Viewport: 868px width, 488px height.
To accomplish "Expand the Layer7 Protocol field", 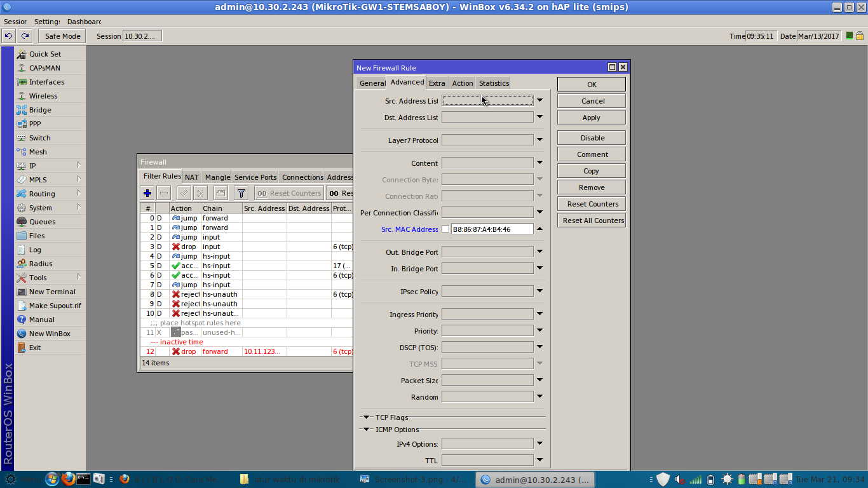I will pyautogui.click(x=539, y=140).
